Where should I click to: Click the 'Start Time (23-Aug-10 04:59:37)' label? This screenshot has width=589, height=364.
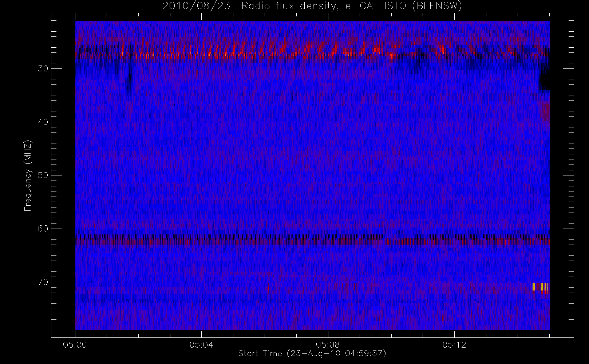pos(312,353)
